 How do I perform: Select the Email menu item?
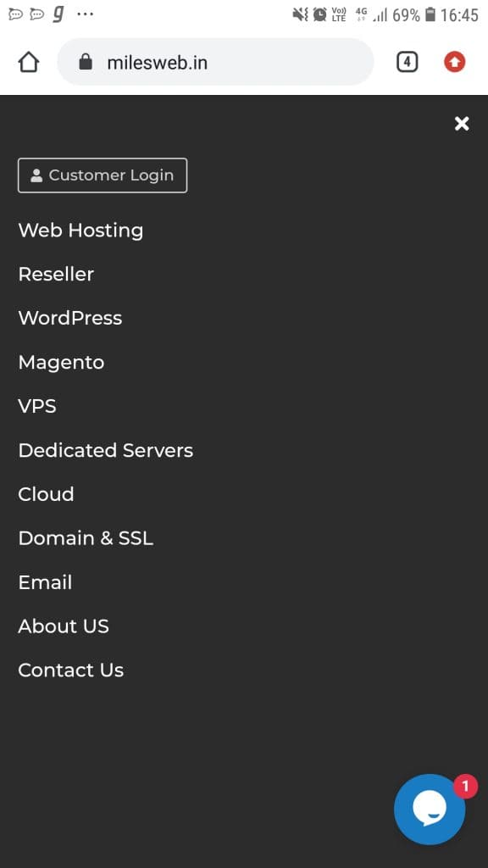[x=45, y=581]
